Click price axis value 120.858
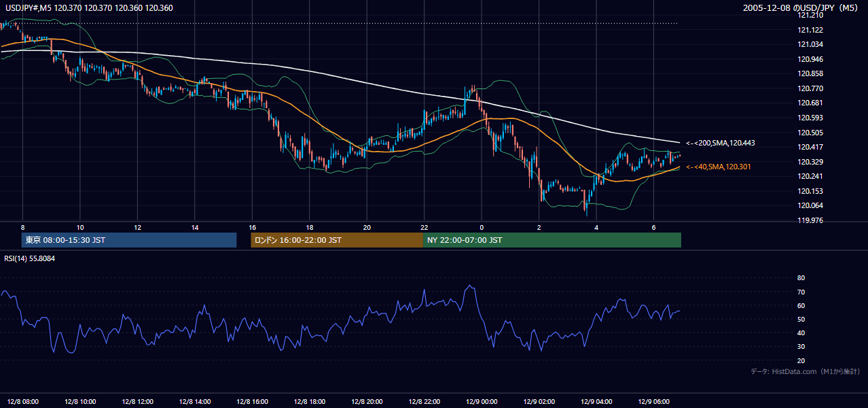Image resolution: width=868 pixels, height=408 pixels. point(810,74)
